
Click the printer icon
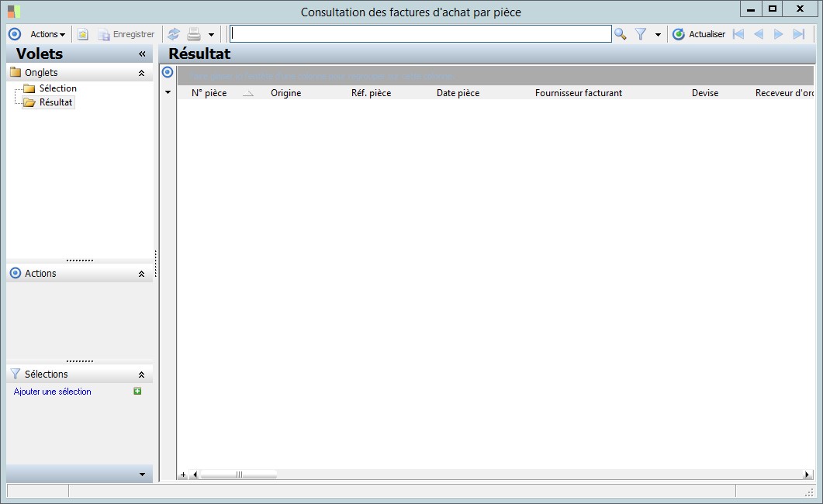[x=194, y=34]
